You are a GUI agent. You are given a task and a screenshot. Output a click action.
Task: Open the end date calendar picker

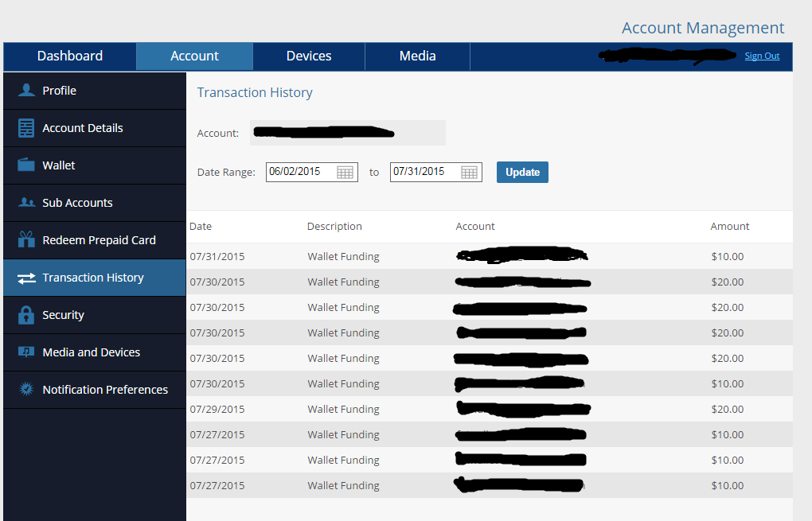click(469, 173)
